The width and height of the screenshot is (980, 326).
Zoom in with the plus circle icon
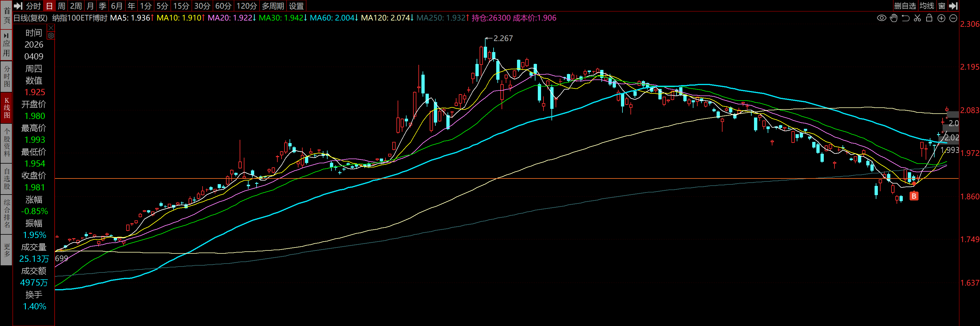[941, 18]
